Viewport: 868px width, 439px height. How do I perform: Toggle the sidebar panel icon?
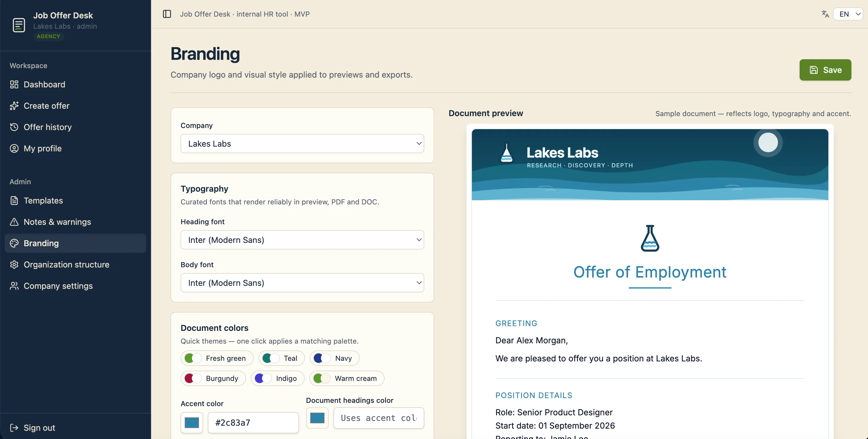(x=167, y=14)
